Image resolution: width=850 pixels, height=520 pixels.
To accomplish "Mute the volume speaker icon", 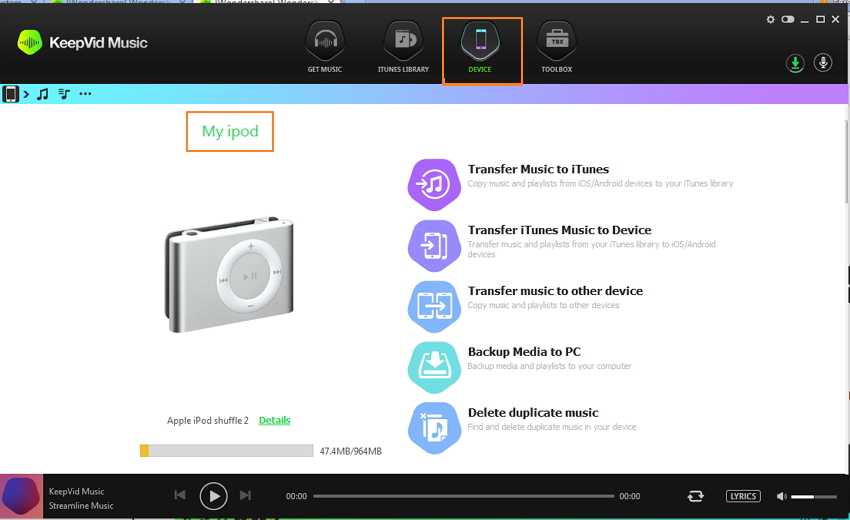I will (x=781, y=496).
